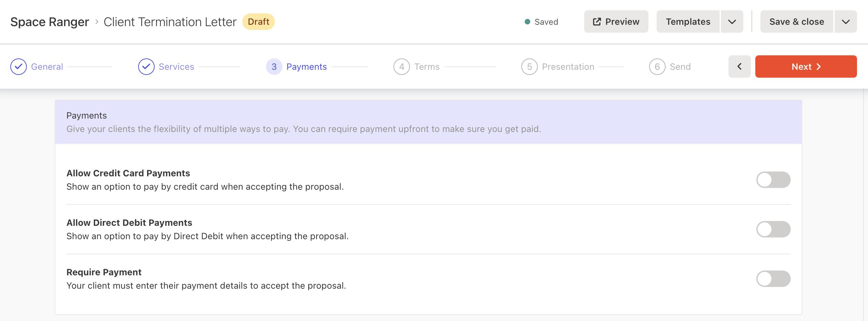
Task: Expand the Templates dropdown arrow
Action: pos(732,22)
